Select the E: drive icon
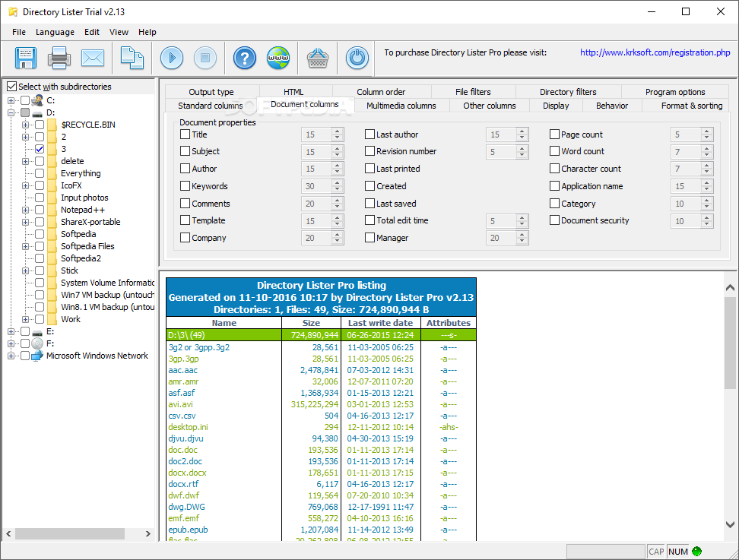Image resolution: width=739 pixels, height=560 pixels. [x=37, y=331]
